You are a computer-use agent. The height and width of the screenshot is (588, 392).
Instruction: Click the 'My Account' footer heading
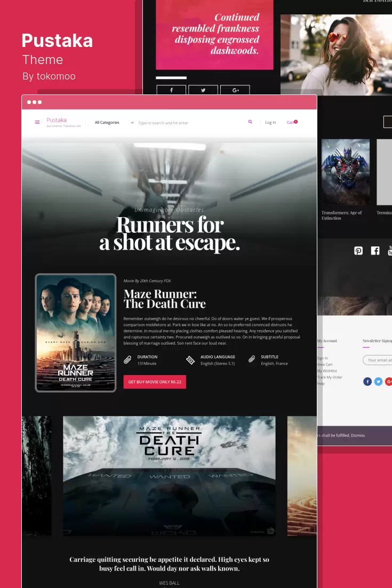(327, 341)
